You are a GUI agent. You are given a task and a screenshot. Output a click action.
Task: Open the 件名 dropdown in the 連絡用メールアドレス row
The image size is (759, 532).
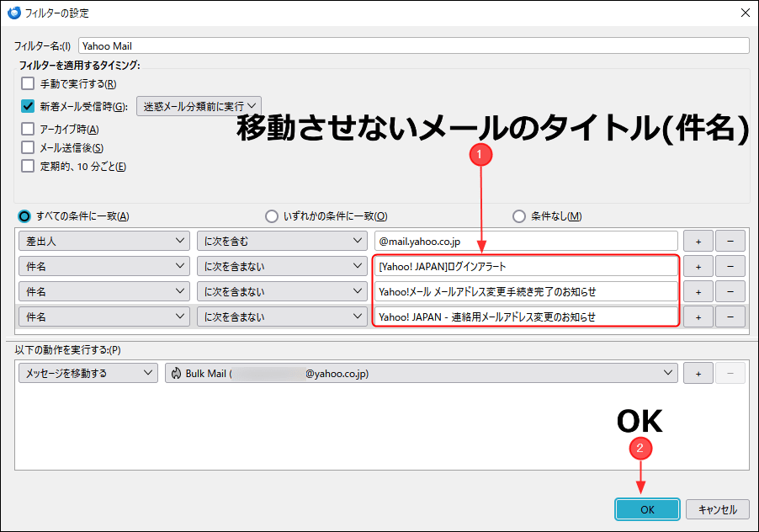pos(104,317)
